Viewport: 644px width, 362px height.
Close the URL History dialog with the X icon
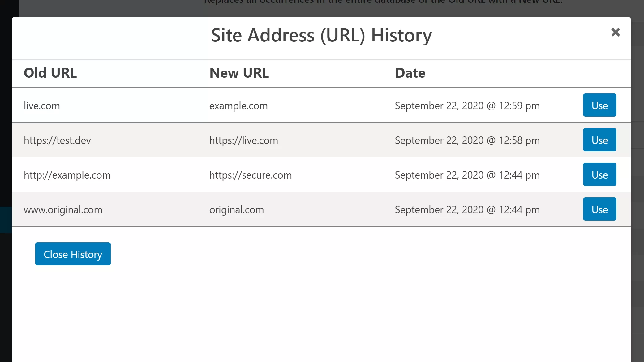coord(616,32)
